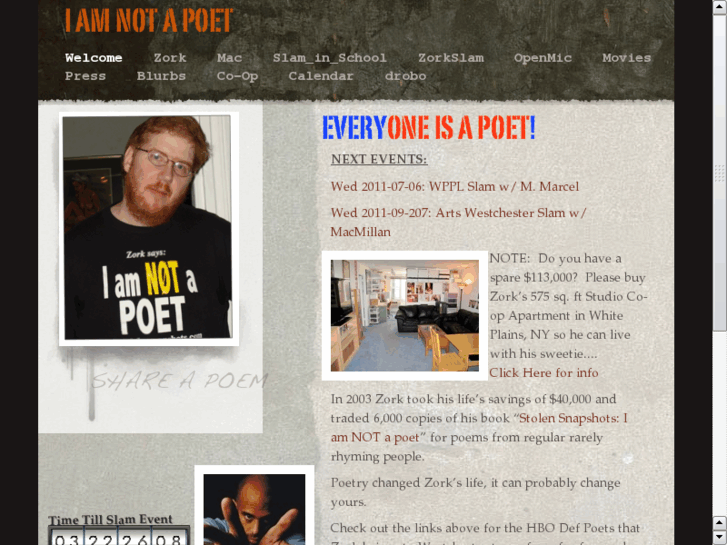The width and height of the screenshot is (727, 545).
Task: Open the Calendar page
Action: tap(321, 76)
